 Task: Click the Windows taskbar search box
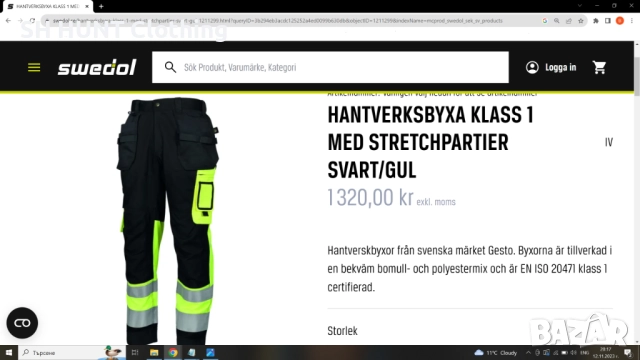tap(71, 353)
